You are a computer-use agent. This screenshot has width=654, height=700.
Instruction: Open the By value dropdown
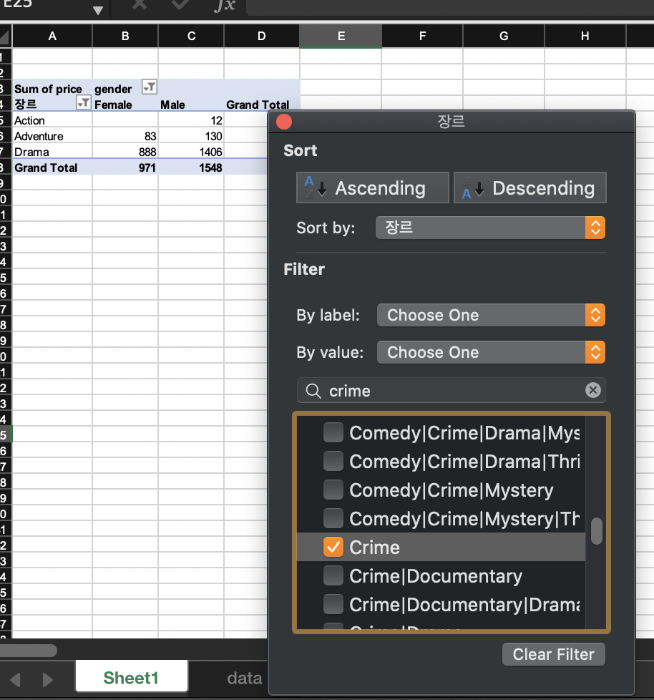pyautogui.click(x=491, y=352)
